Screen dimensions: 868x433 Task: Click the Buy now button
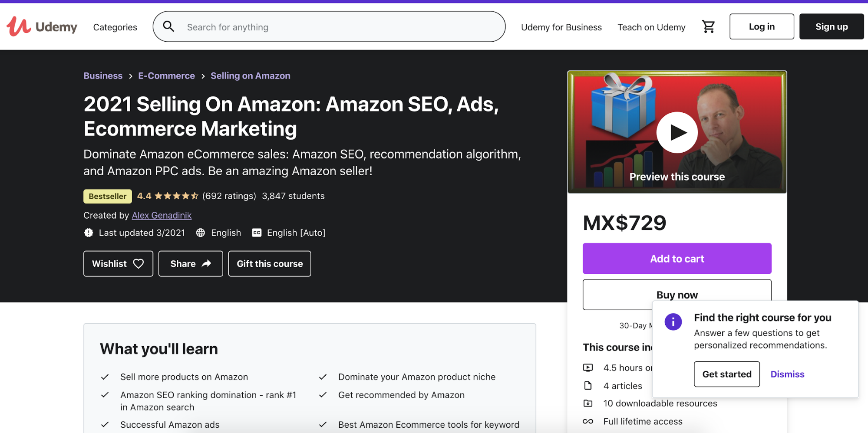(677, 295)
